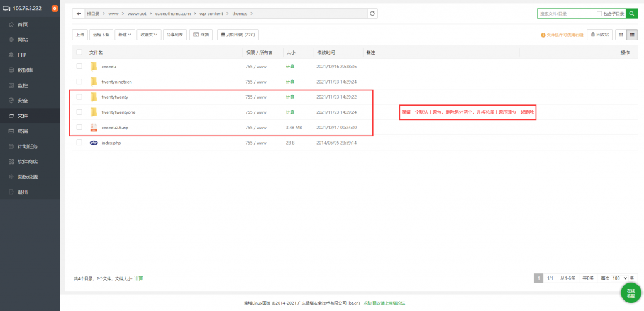Open the 收藏夹 favorites dropdown
This screenshot has height=311, width=644.
tap(148, 35)
